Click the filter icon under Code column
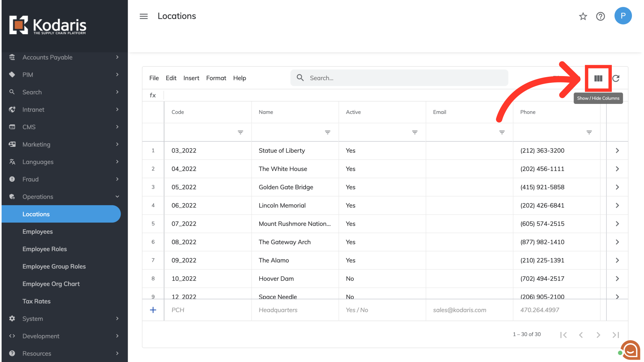The height and width of the screenshot is (362, 644). click(240, 132)
